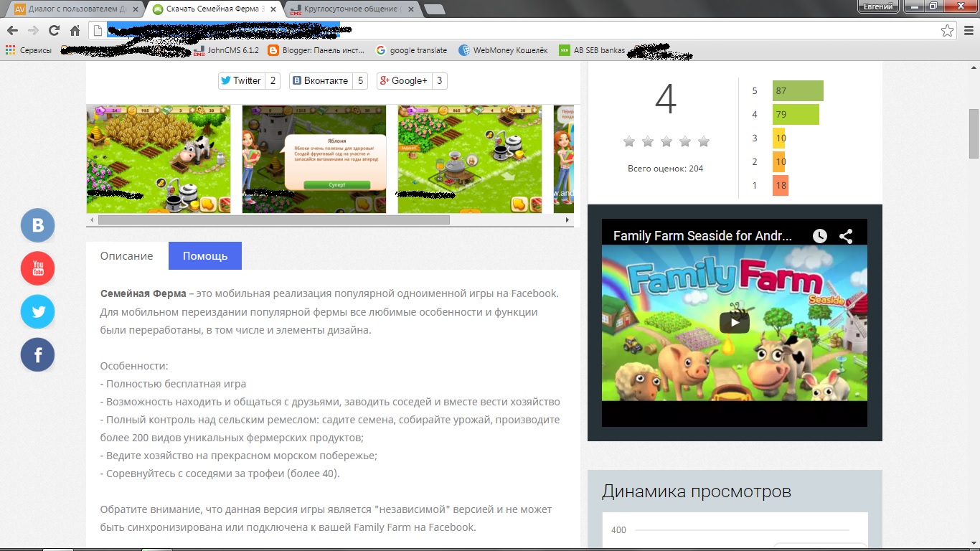Open the WebMoney Кошелёк bookmark

coord(503,50)
